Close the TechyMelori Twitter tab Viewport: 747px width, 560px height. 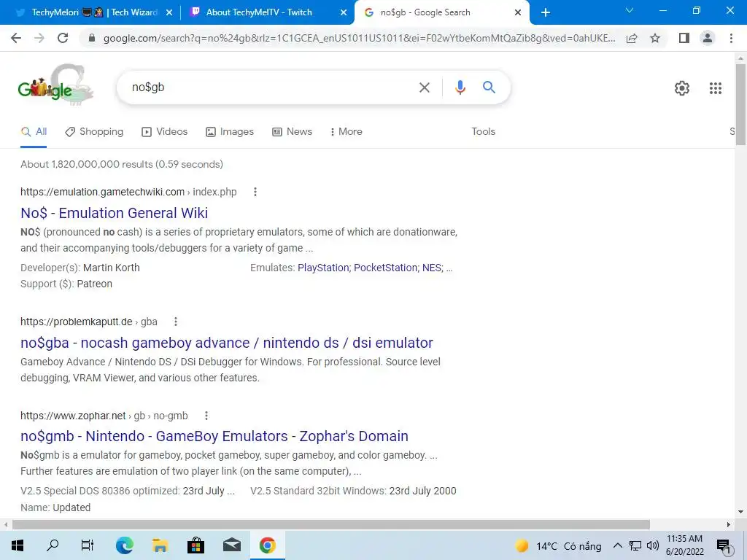169,12
